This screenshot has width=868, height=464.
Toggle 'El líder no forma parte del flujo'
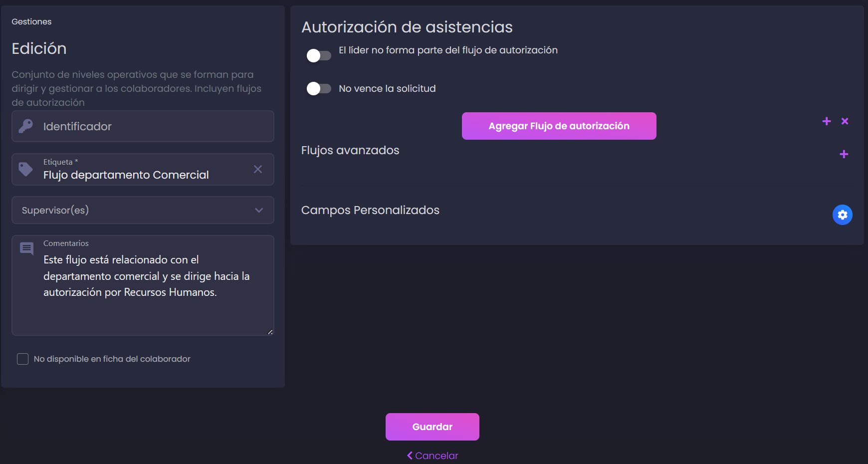click(319, 55)
